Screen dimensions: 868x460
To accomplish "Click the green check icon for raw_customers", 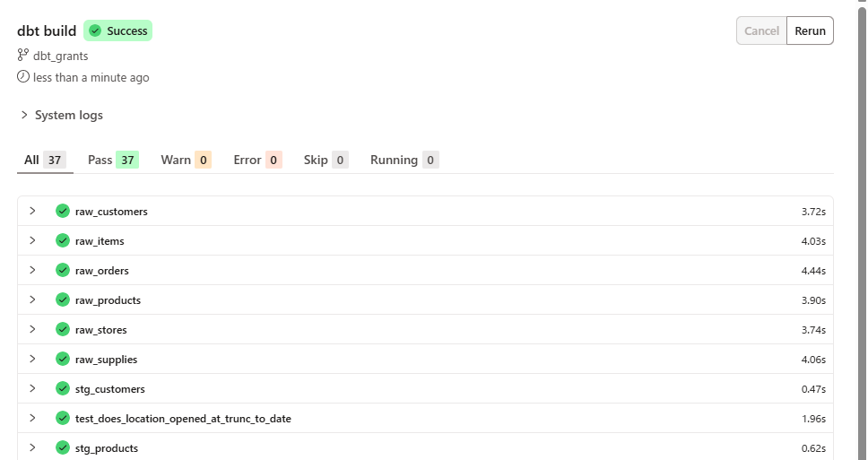I will [63, 212].
